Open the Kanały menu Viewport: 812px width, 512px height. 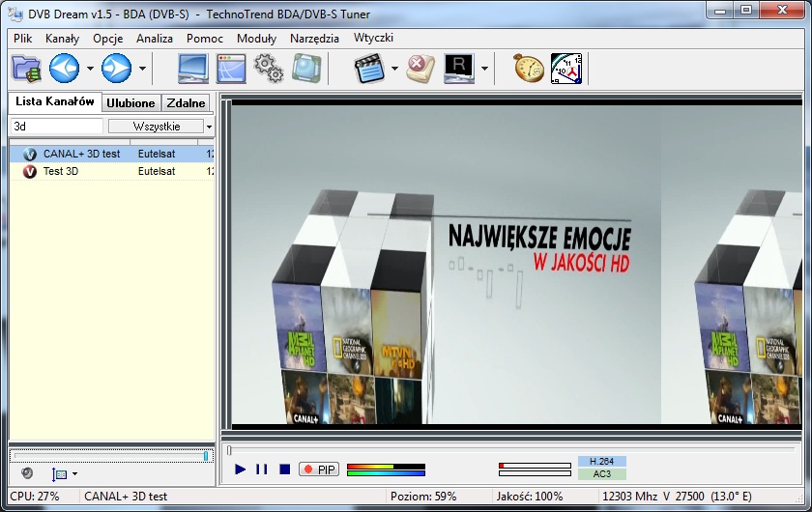pyautogui.click(x=62, y=39)
